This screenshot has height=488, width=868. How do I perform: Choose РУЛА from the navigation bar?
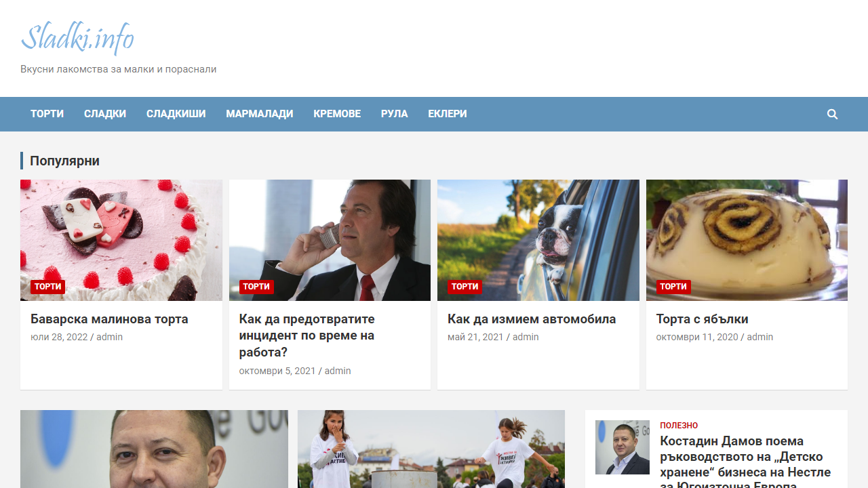pyautogui.click(x=394, y=114)
